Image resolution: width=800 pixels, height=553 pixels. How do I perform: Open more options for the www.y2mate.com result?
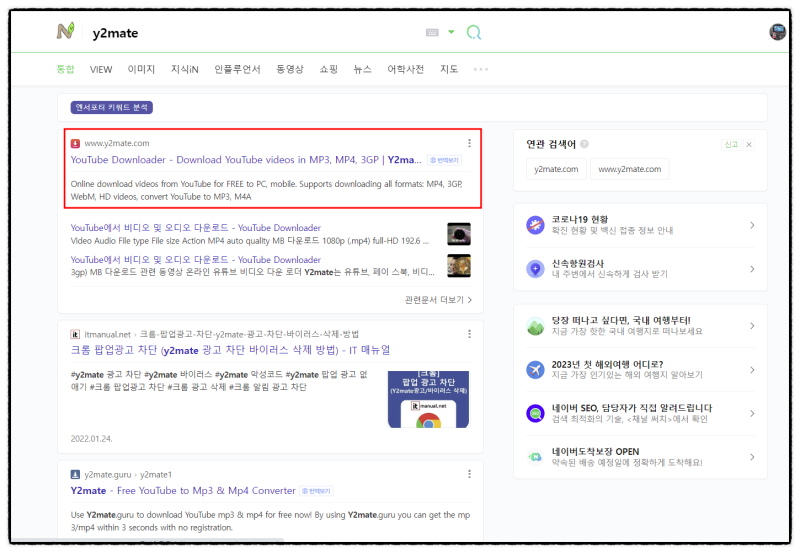tap(469, 143)
